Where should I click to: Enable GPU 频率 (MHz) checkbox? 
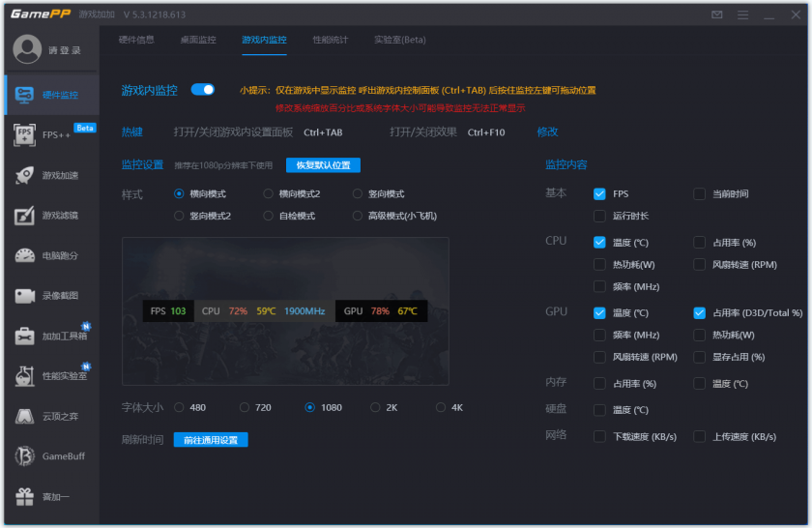pos(599,336)
